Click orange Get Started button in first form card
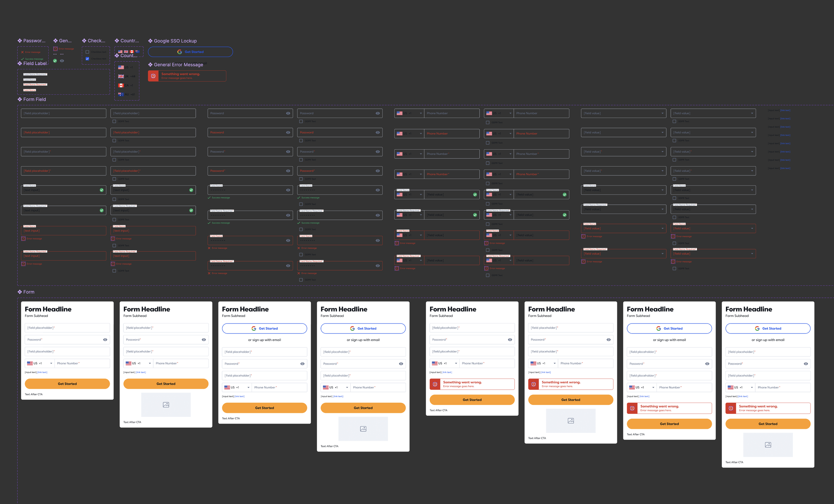The width and height of the screenshot is (834, 504). point(67,384)
